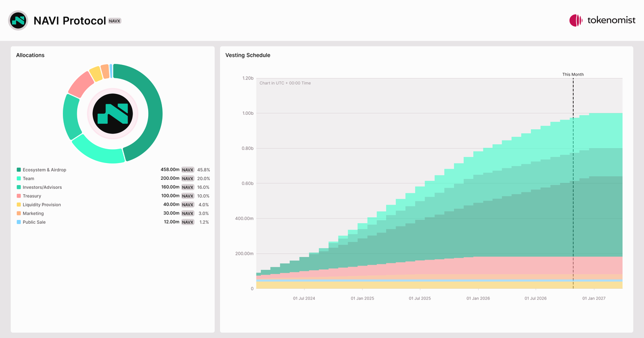
Task: Click Marketing legend color square
Action: (19, 214)
